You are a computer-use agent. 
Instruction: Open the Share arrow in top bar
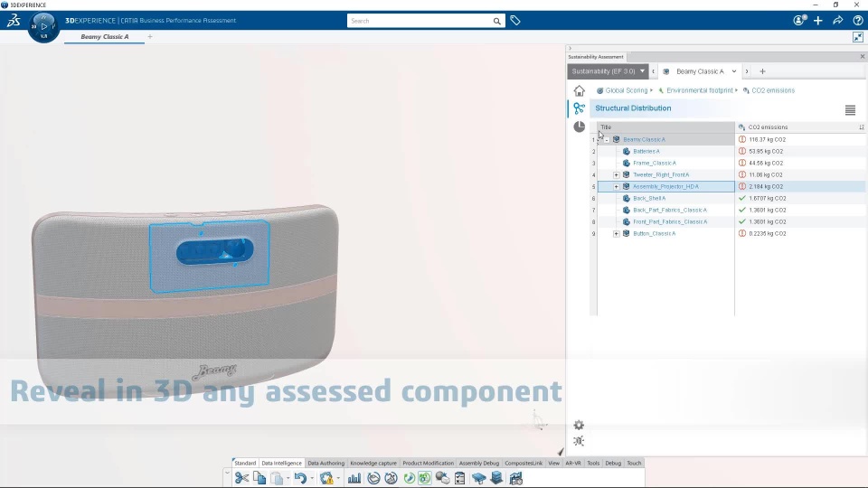[838, 21]
